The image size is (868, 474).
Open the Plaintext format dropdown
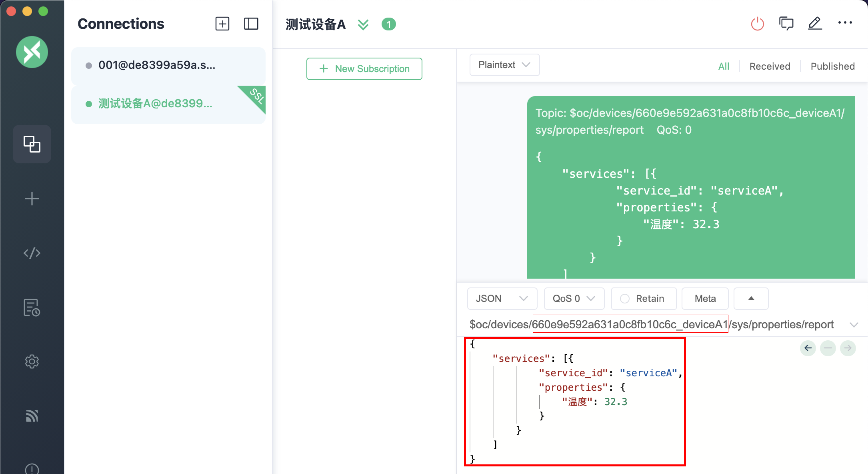504,65
